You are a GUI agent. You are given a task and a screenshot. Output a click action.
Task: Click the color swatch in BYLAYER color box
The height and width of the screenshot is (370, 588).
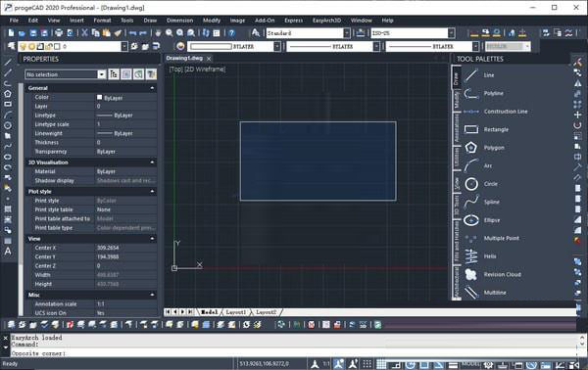[211, 46]
